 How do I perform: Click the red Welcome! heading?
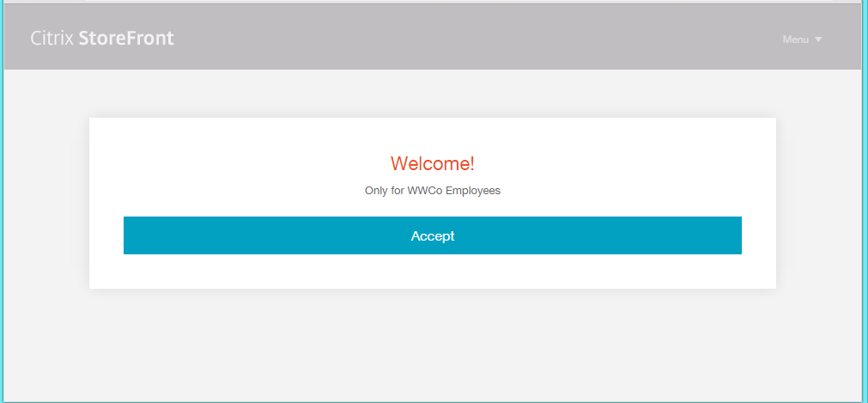[432, 163]
